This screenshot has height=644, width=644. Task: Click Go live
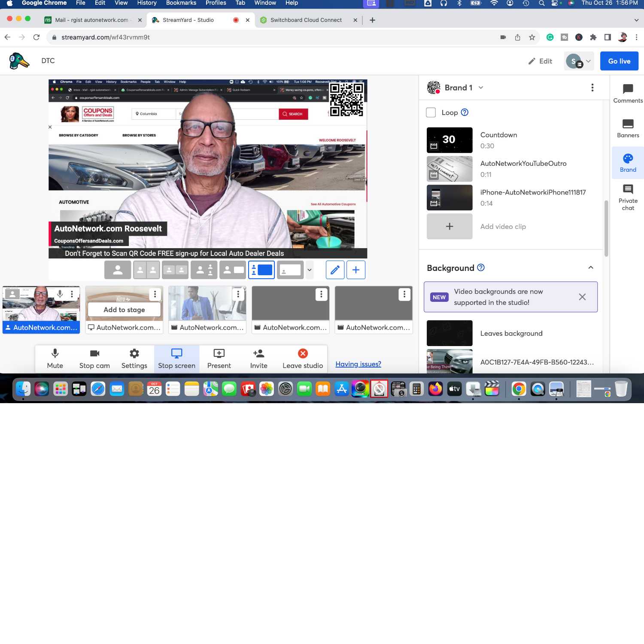tap(619, 61)
